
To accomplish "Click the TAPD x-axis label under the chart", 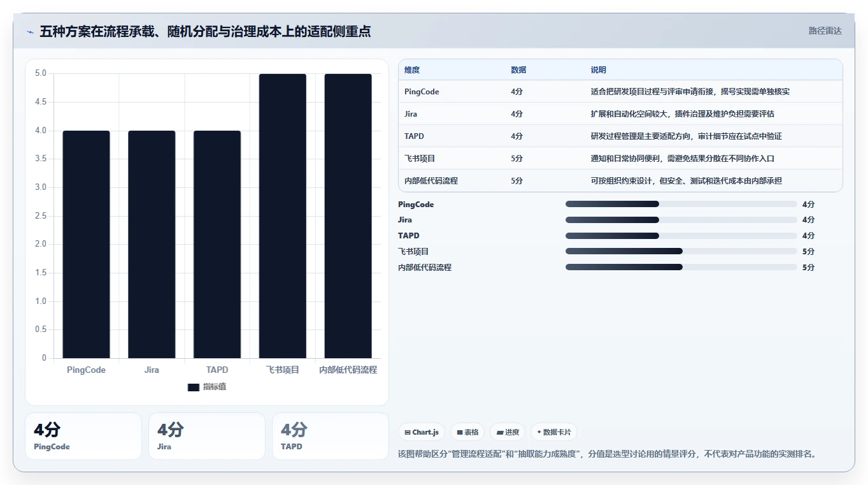I will tap(217, 370).
